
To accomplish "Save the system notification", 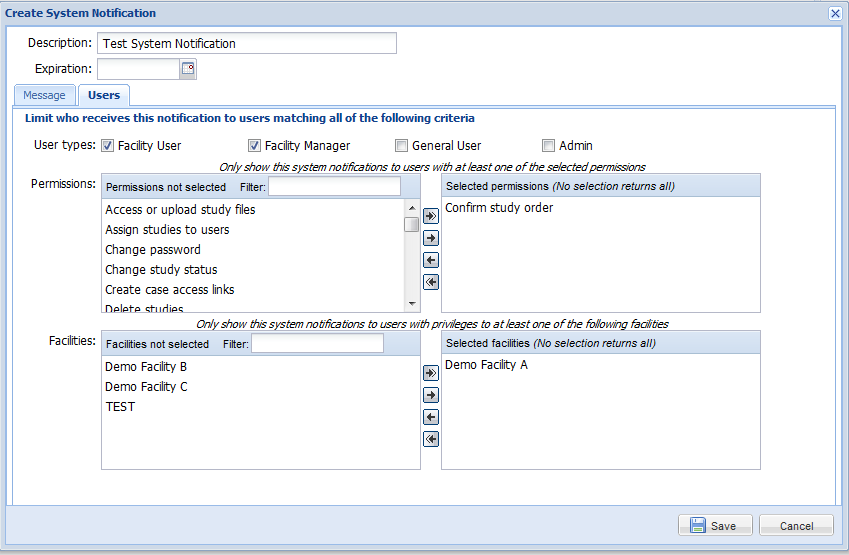I will [715, 525].
